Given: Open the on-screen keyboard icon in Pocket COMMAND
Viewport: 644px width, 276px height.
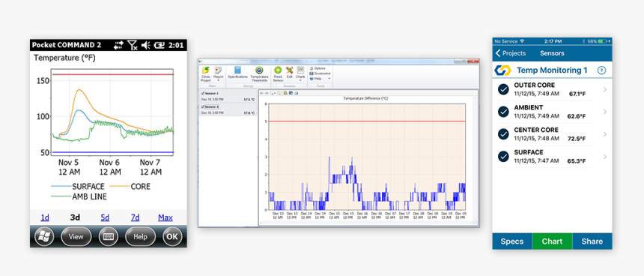Looking at the screenshot, I should pos(109,237).
